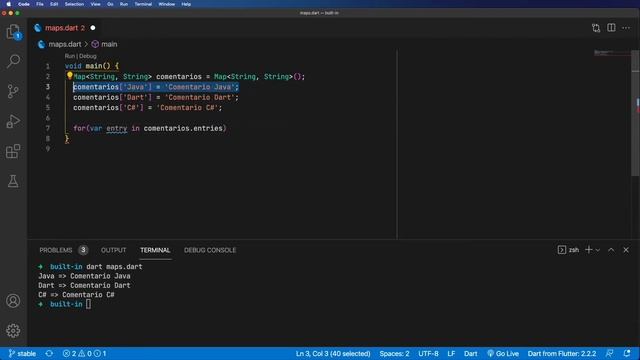Select the Terminal tab
This screenshot has height=360, width=640.
155,250
